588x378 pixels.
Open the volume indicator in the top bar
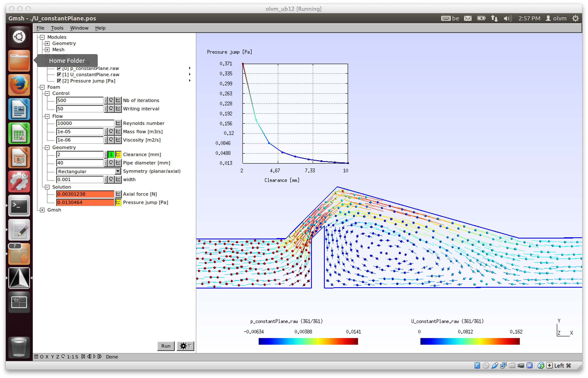[x=508, y=18]
